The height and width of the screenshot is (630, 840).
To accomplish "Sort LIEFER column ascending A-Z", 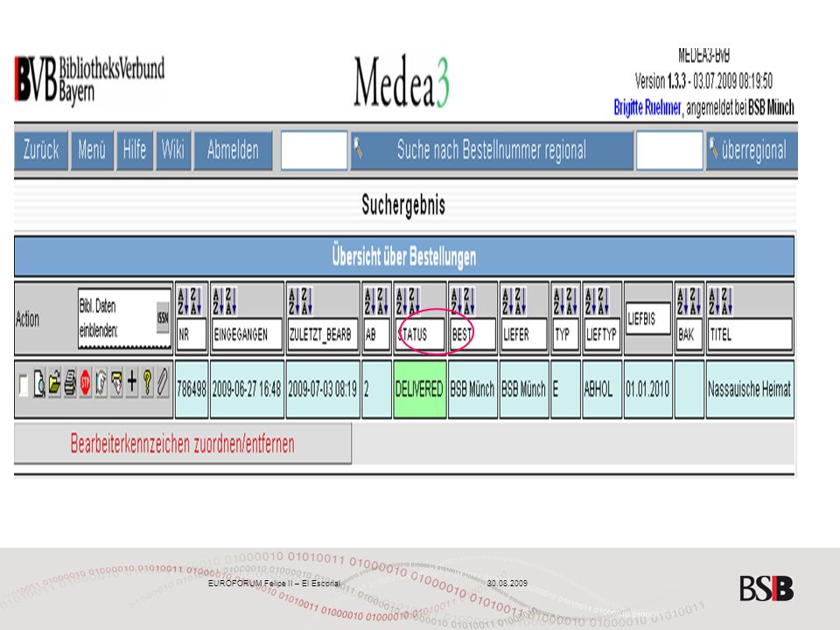I will pyautogui.click(x=507, y=301).
